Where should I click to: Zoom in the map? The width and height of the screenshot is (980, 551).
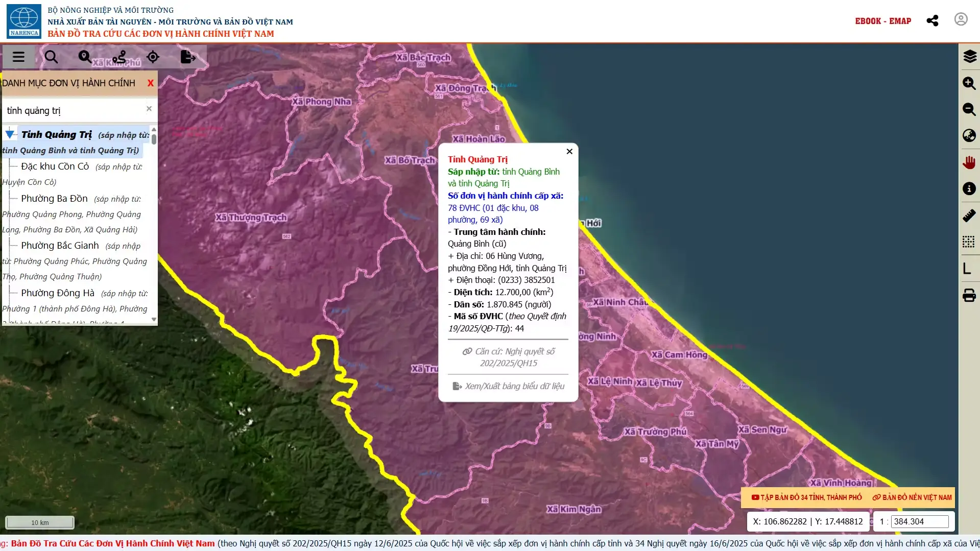969,83
